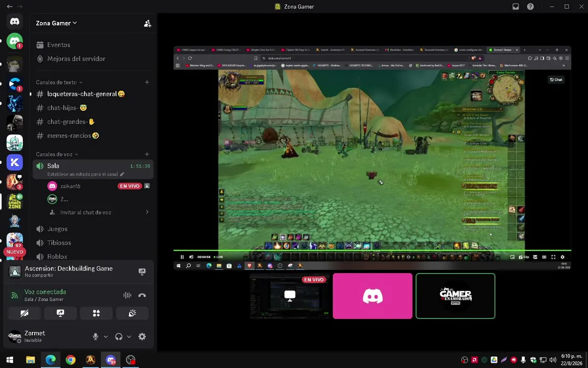Open microphone input options chevron
Screen dimensions: 588x368
(106, 336)
